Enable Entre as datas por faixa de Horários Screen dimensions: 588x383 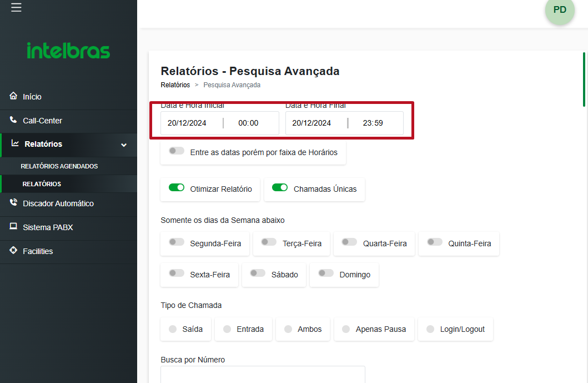coord(176,151)
